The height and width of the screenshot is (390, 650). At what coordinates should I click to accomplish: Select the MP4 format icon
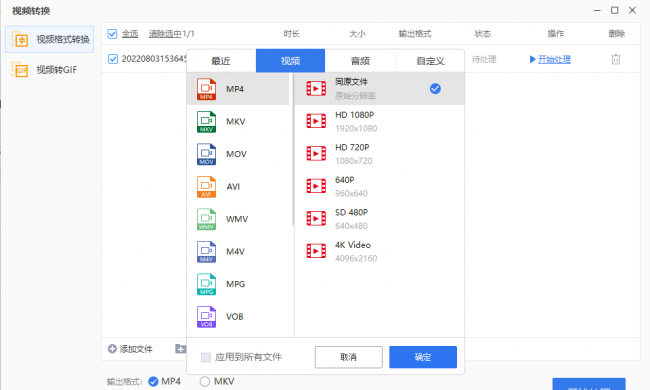point(206,89)
